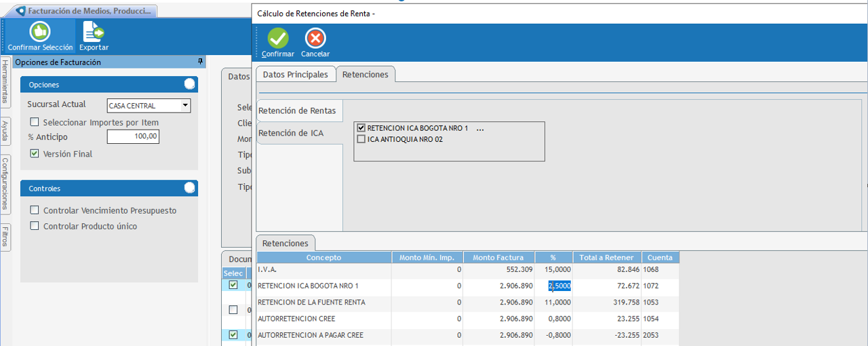868x346 pixels.
Task: Click the ellipsis beside RETENCION ICA BOGOTA
Action: pos(480,128)
